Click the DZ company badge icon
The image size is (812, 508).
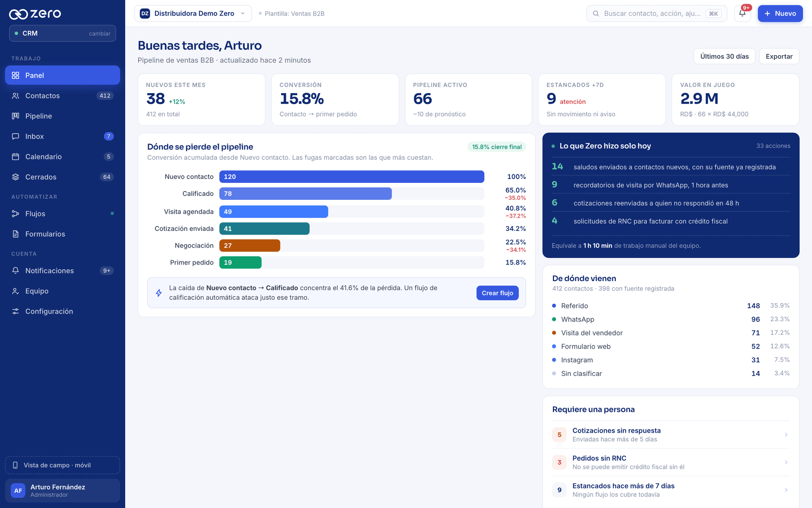pos(145,14)
